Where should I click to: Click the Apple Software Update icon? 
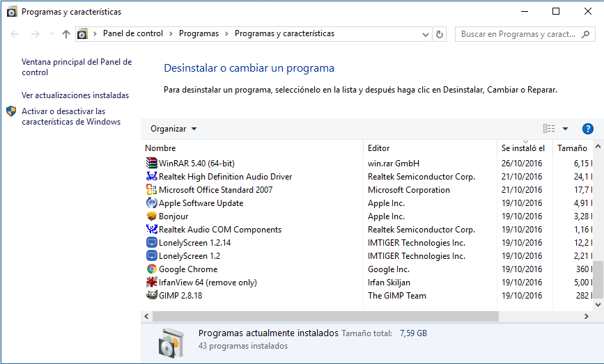click(152, 203)
